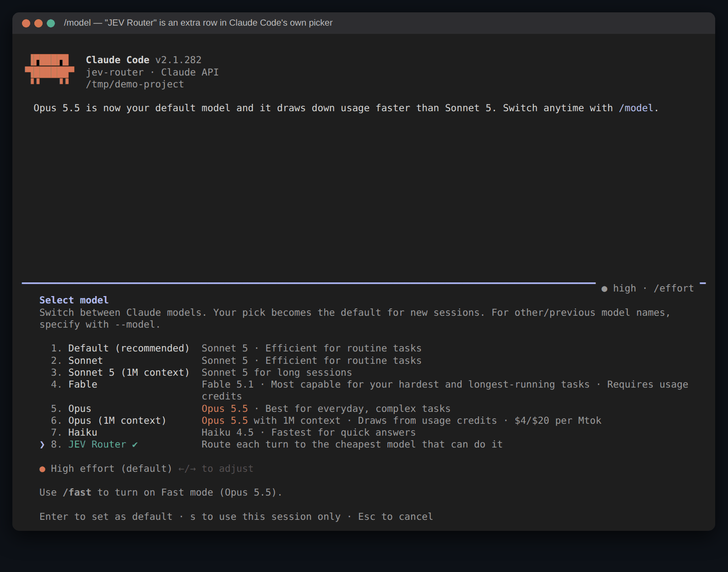Image resolution: width=728 pixels, height=572 pixels.
Task: Maximize the terminal window with green button
Action: tap(51, 23)
